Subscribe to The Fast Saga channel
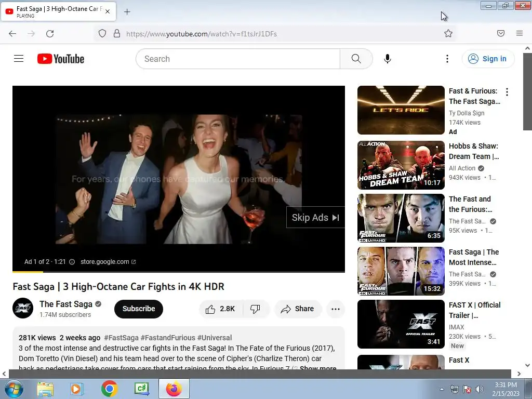 (138, 309)
